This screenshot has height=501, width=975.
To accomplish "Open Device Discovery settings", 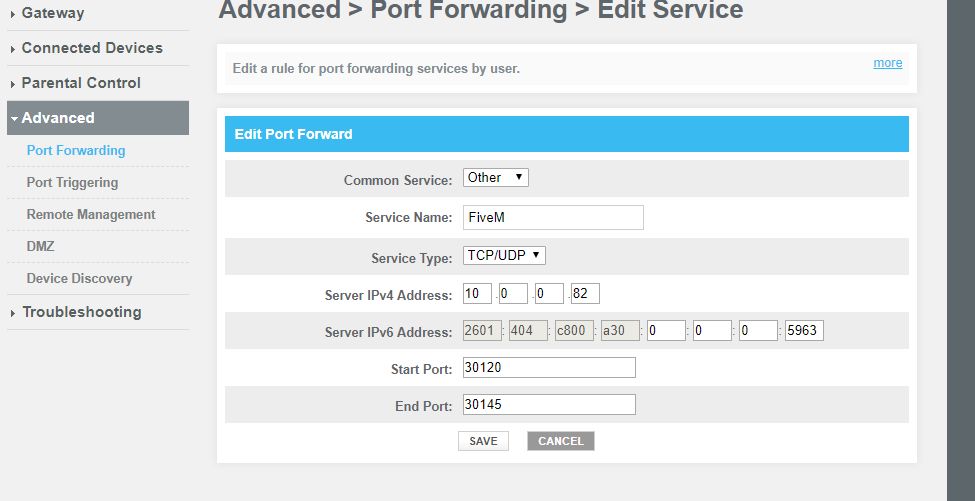I will (x=80, y=278).
